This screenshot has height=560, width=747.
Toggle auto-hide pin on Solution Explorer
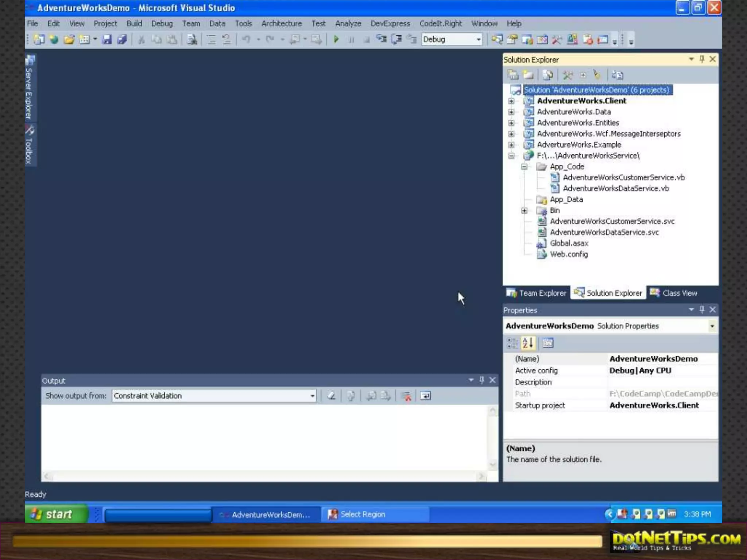point(702,59)
